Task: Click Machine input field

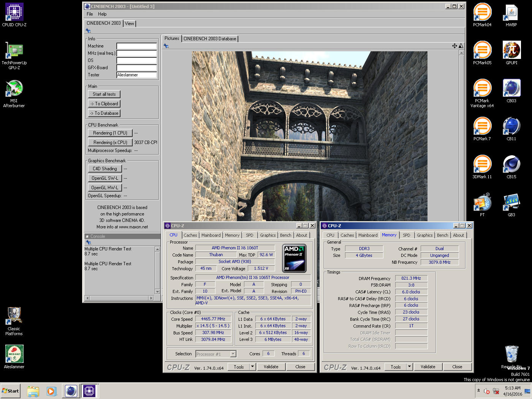Action: [x=137, y=46]
